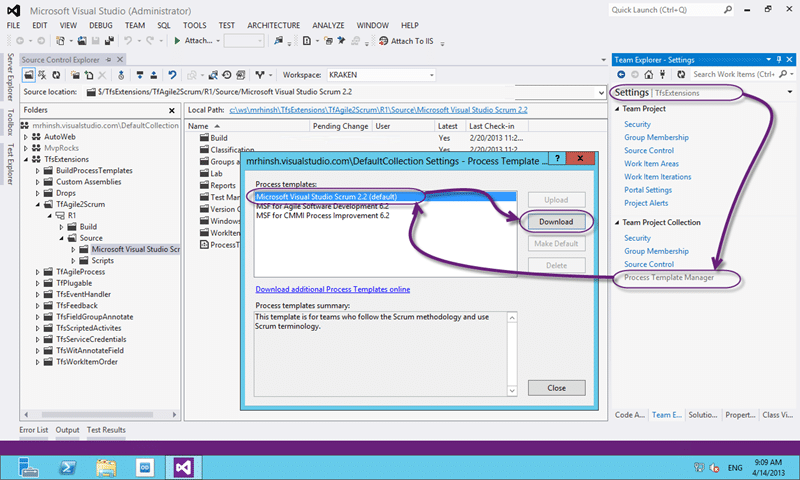Open the Source location dropdown arrow
The height and width of the screenshot is (480, 800).
click(601, 92)
